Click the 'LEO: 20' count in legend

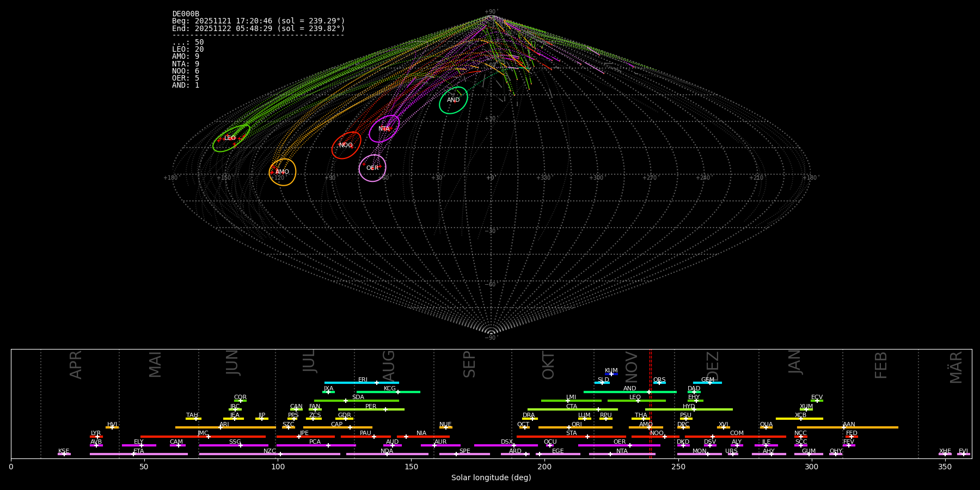click(x=188, y=50)
